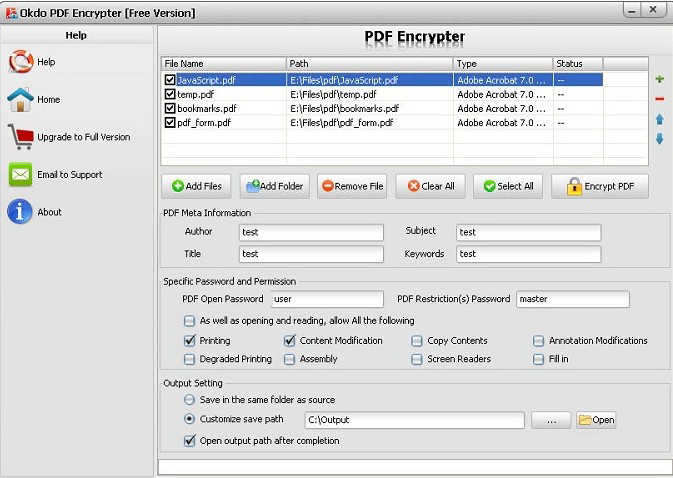The width and height of the screenshot is (673, 478).
Task: Click the Add Files button
Action: pyautogui.click(x=196, y=186)
